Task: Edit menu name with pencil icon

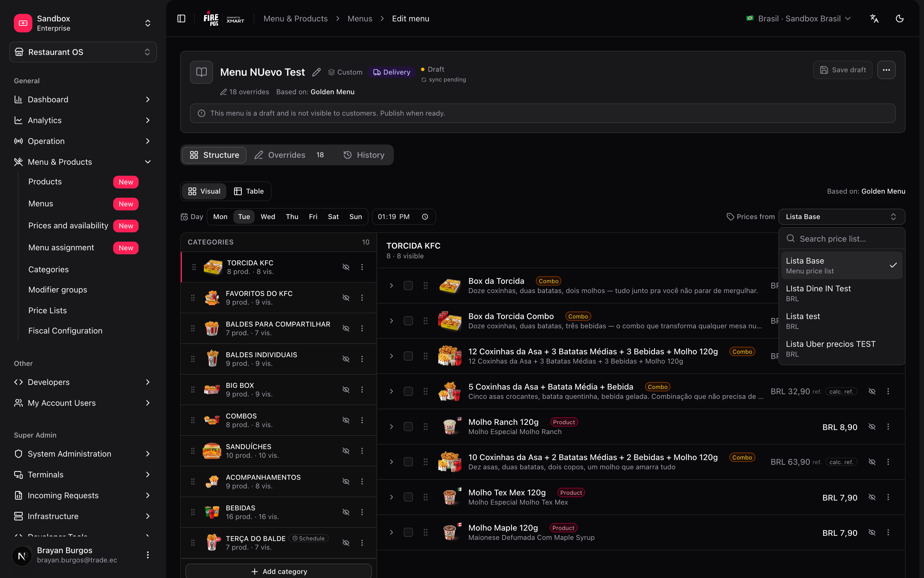Action: pos(316,72)
